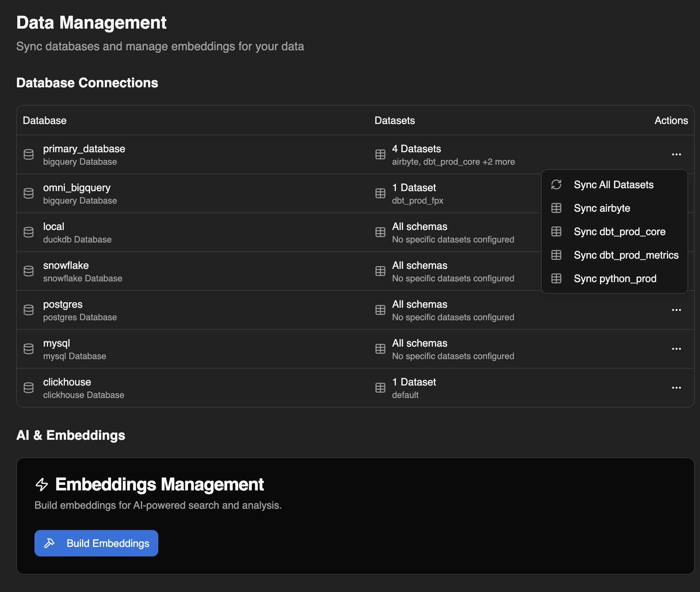Screen dimensions: 700x592
Task: Click the postgres database name
Action: click(x=63, y=304)
